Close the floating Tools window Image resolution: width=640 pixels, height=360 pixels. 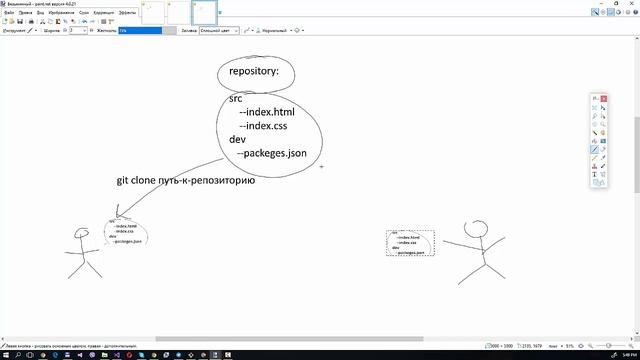tap(604, 98)
